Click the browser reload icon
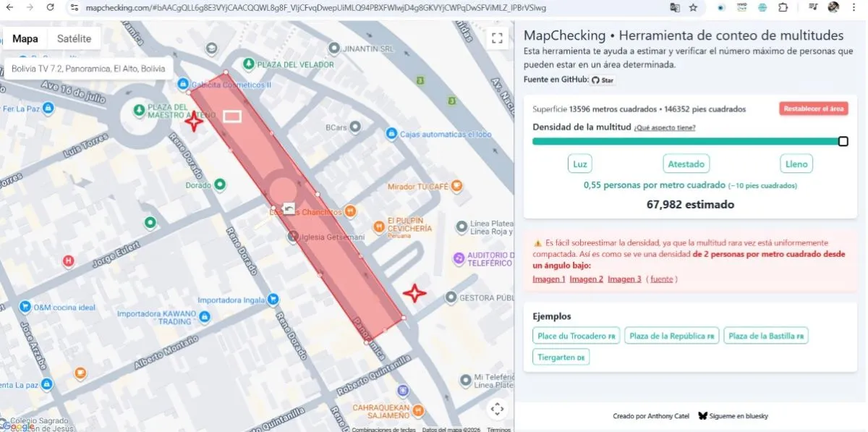 50,7
